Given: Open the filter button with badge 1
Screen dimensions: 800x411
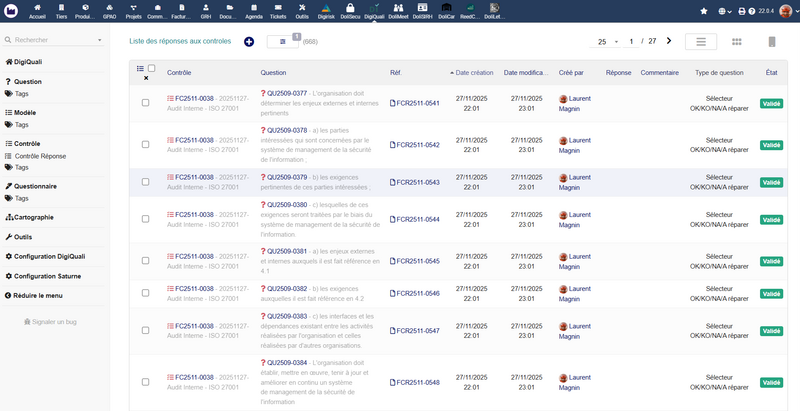Looking at the screenshot, I should pos(283,42).
